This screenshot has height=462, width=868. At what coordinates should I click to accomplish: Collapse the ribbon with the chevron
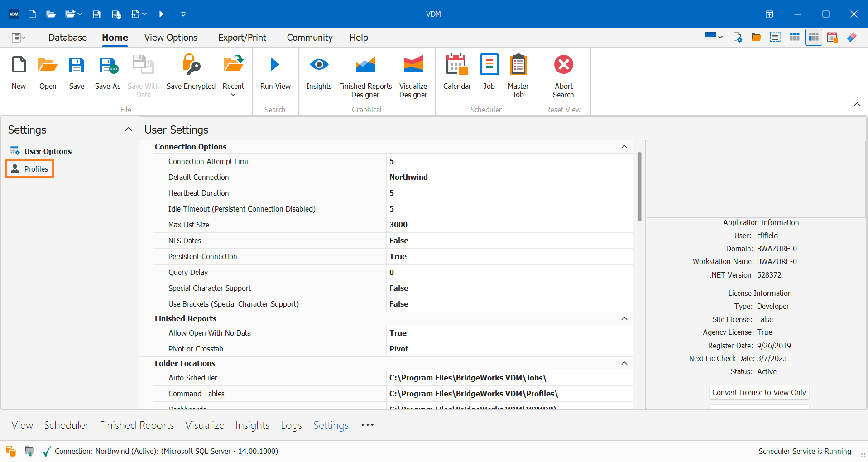857,105
